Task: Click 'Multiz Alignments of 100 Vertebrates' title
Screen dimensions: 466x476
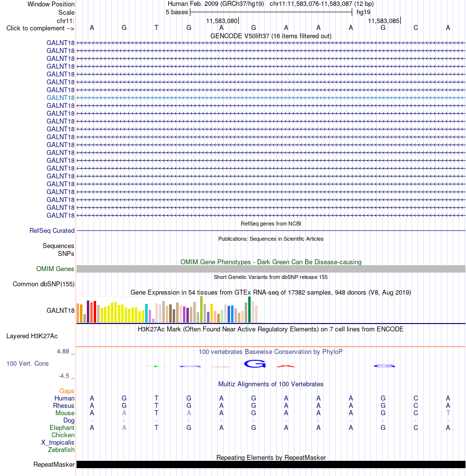Action: tap(271, 384)
